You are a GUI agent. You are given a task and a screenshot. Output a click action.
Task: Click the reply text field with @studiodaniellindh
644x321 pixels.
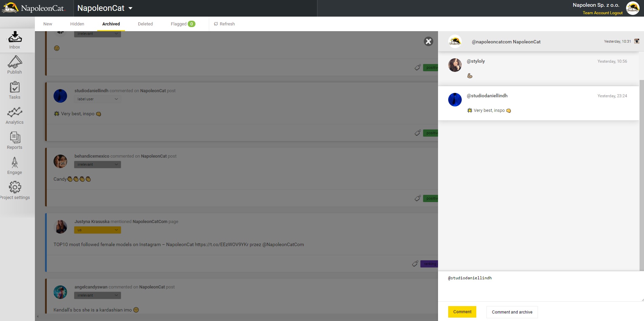541,286
